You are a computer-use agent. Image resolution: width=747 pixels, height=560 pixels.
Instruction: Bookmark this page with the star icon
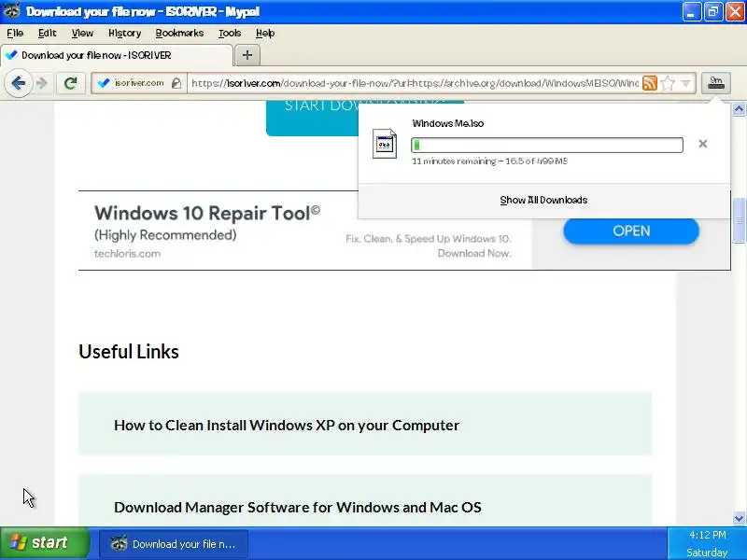click(668, 83)
